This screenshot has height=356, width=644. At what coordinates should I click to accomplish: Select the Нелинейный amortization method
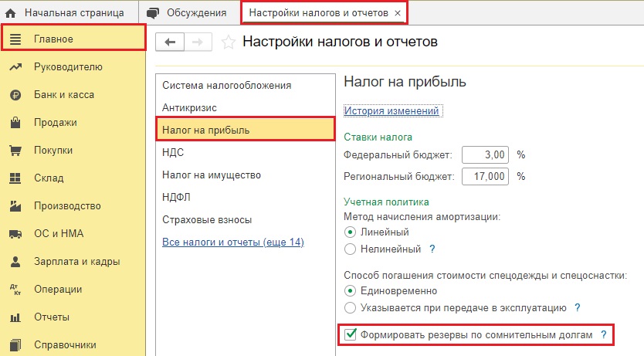tap(350, 249)
